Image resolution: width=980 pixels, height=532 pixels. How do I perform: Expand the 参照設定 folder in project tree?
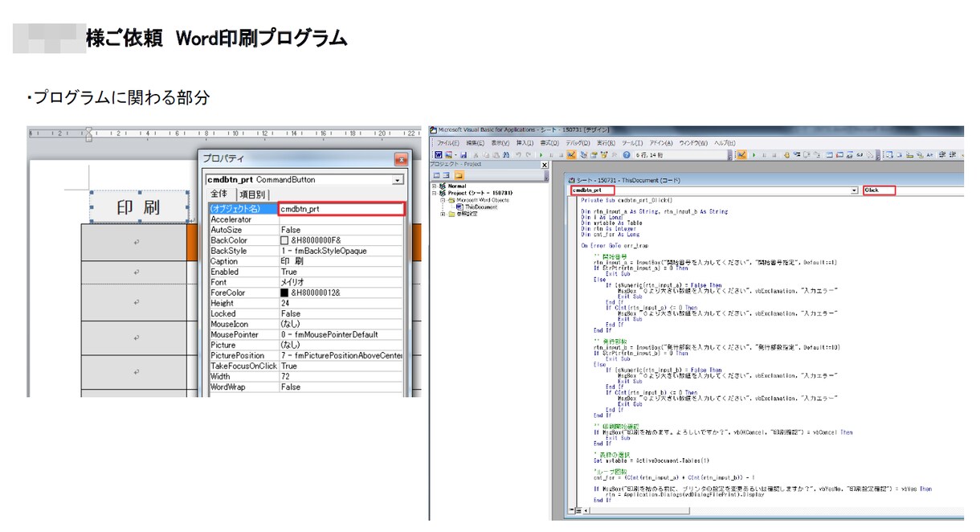click(x=443, y=214)
